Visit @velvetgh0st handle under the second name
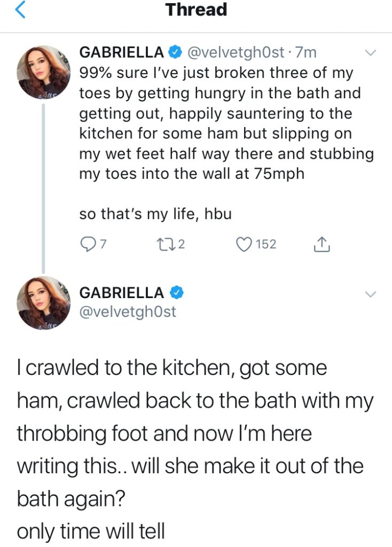 pyautogui.click(x=127, y=312)
